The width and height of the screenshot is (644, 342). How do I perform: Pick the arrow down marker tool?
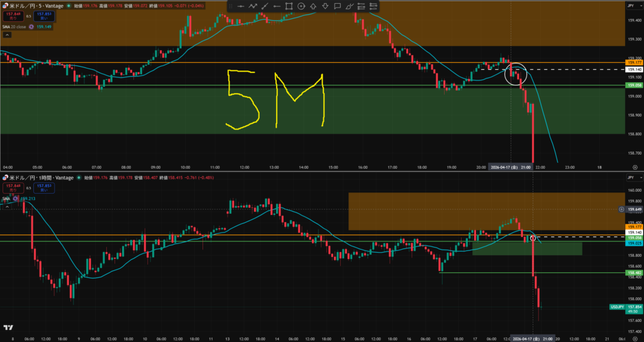pyautogui.click(x=325, y=6)
